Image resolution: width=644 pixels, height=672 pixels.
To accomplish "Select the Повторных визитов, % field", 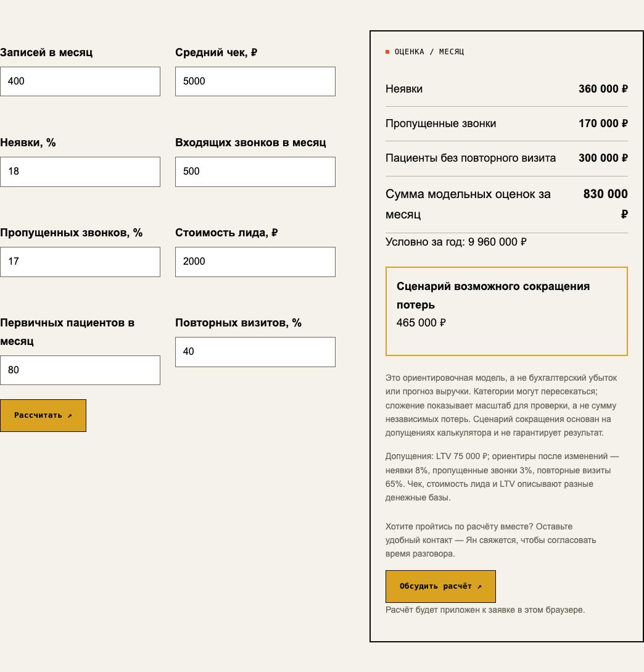I will point(255,352).
